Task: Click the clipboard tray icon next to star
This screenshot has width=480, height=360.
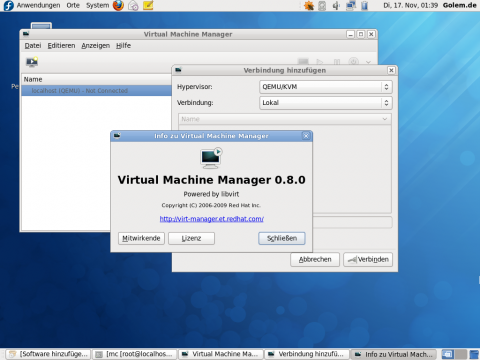Action: (x=322, y=6)
